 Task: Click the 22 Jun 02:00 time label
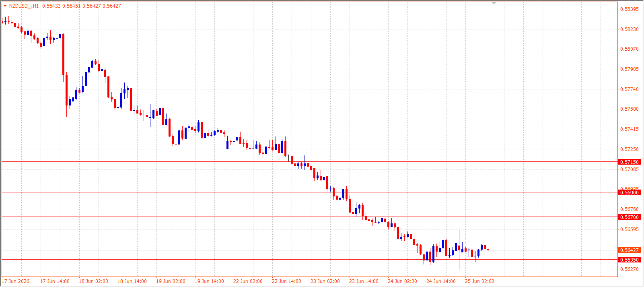coord(248,281)
